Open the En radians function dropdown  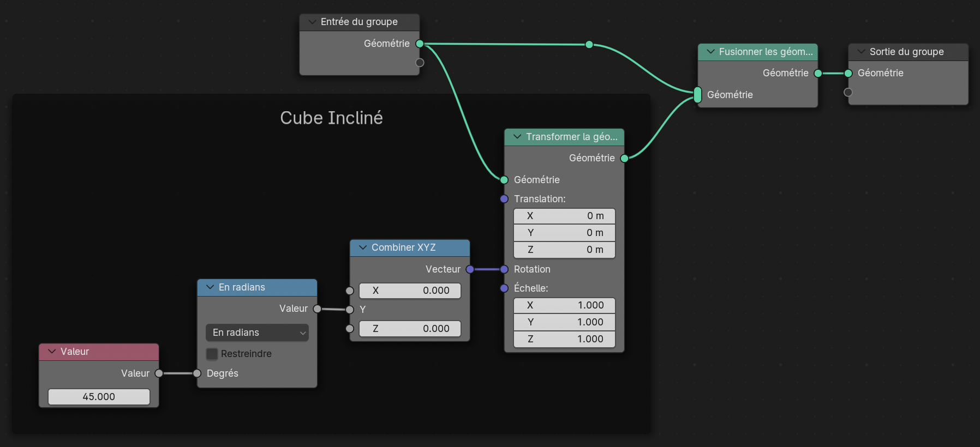coord(257,333)
